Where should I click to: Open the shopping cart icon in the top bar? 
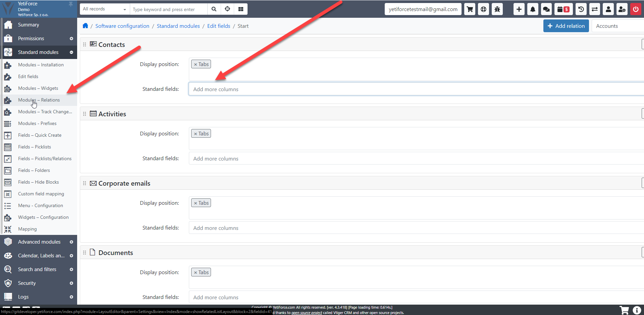470,9
